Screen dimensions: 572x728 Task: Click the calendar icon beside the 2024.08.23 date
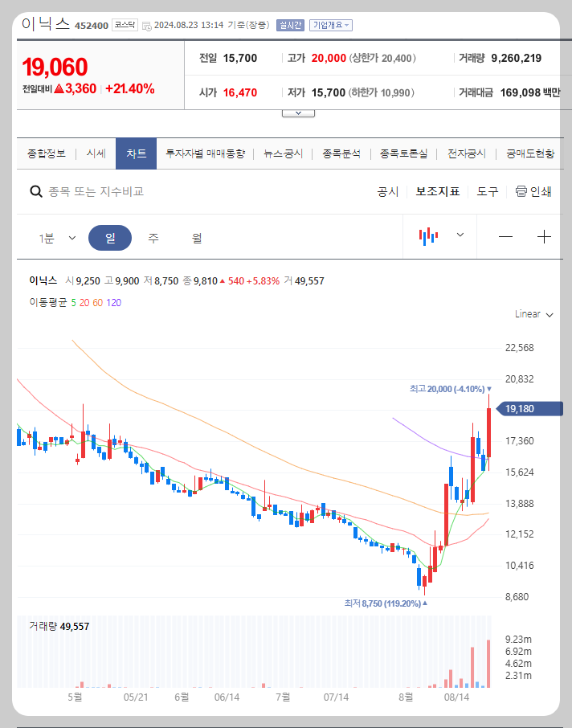(145, 25)
